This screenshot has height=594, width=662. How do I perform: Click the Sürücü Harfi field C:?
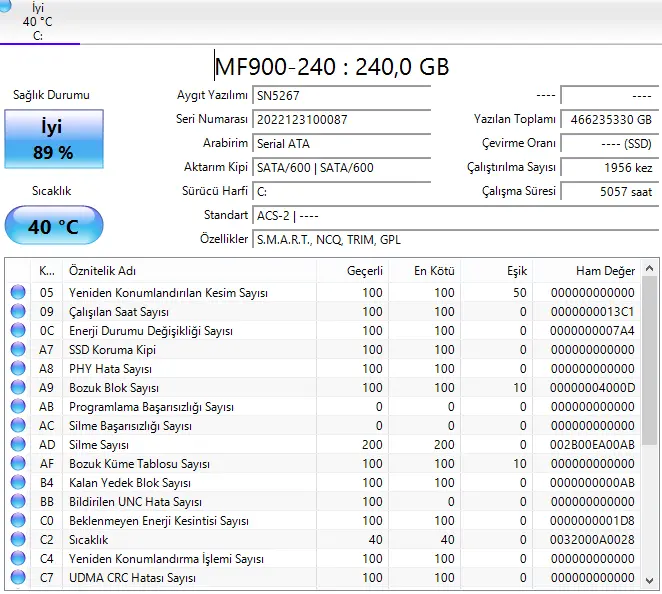tap(341, 192)
